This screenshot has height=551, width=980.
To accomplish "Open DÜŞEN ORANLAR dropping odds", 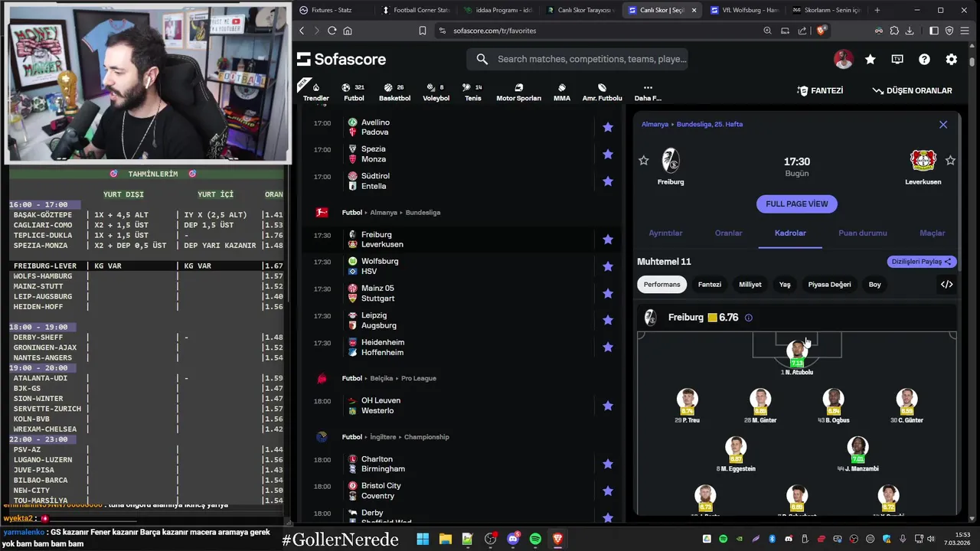I will 912,90.
